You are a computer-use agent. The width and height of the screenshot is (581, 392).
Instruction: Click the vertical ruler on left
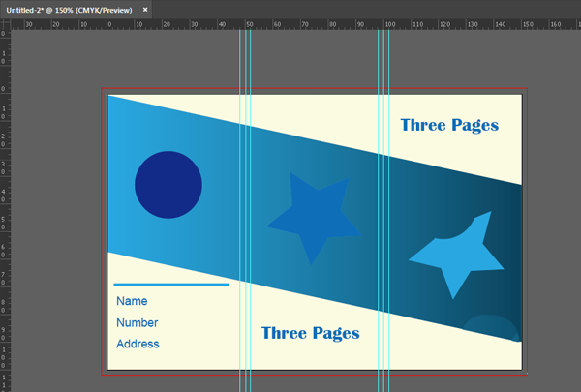click(4, 213)
